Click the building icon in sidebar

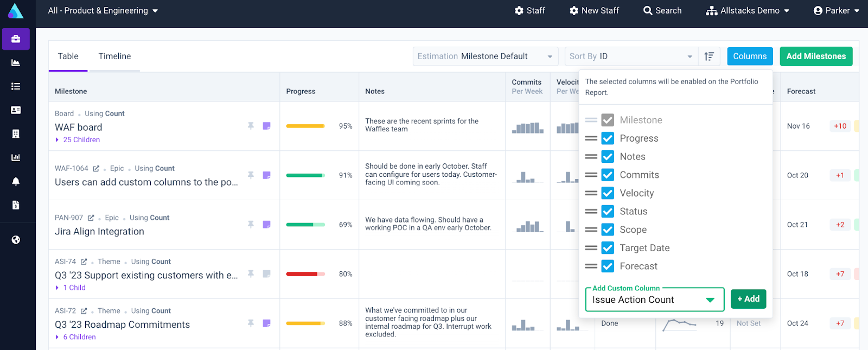(x=16, y=134)
